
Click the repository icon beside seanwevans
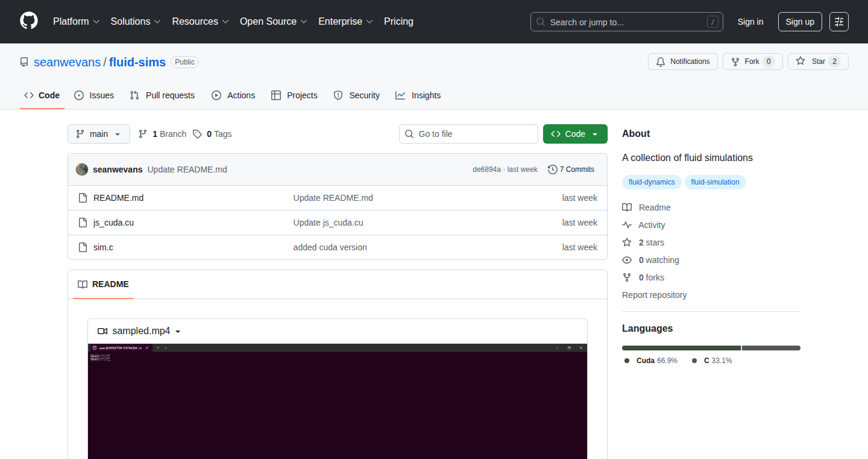(x=24, y=62)
